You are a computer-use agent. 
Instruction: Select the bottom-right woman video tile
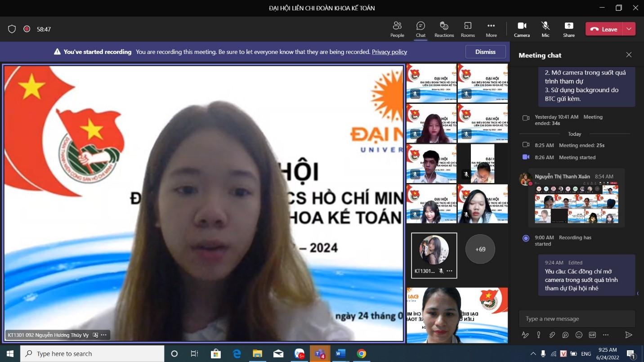[457, 315]
